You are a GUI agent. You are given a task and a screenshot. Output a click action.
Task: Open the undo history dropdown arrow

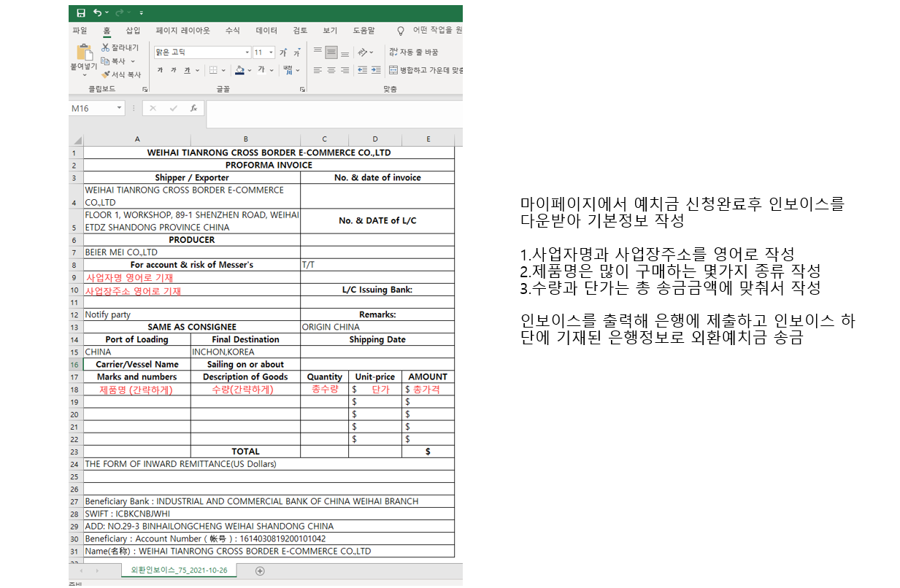tap(107, 13)
